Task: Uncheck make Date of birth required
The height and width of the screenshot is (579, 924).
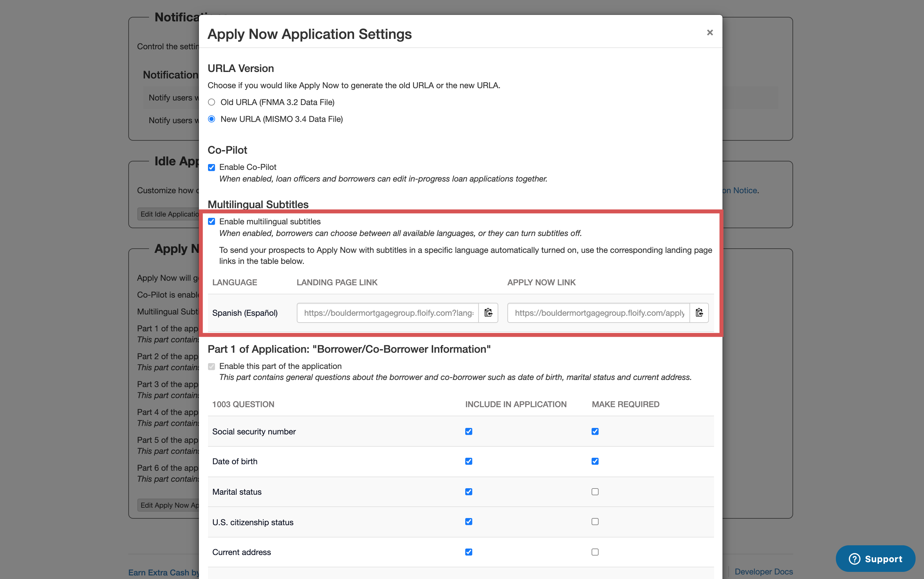Action: pos(595,461)
